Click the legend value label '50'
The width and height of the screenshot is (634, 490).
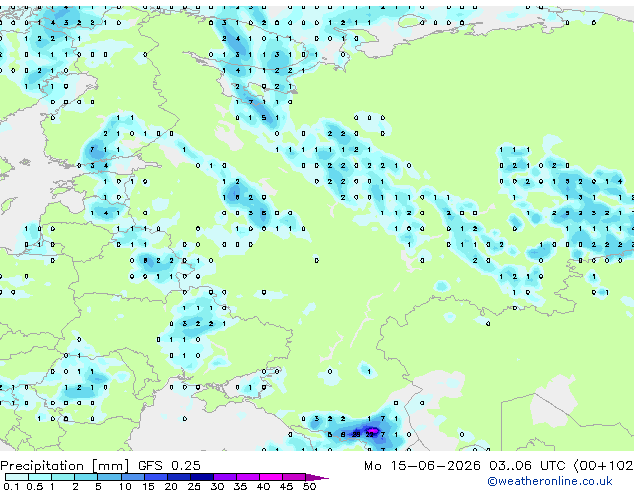click(x=309, y=486)
